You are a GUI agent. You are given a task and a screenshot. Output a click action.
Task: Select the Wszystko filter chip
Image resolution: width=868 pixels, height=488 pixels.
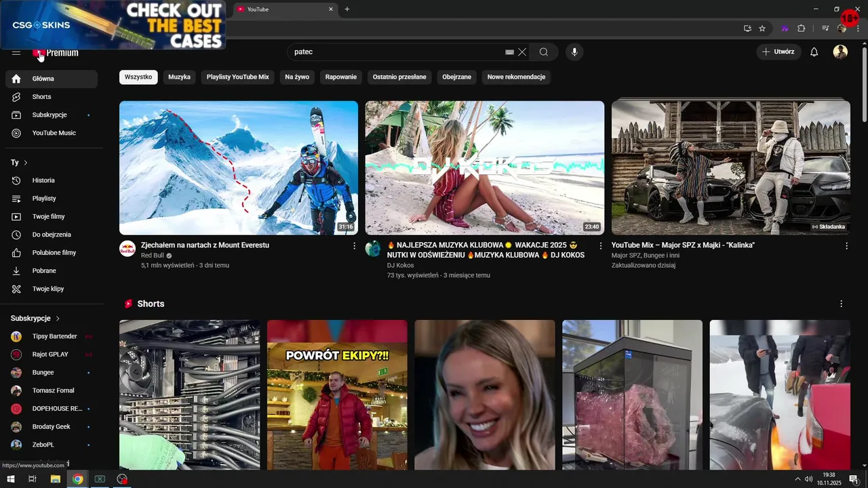point(138,77)
